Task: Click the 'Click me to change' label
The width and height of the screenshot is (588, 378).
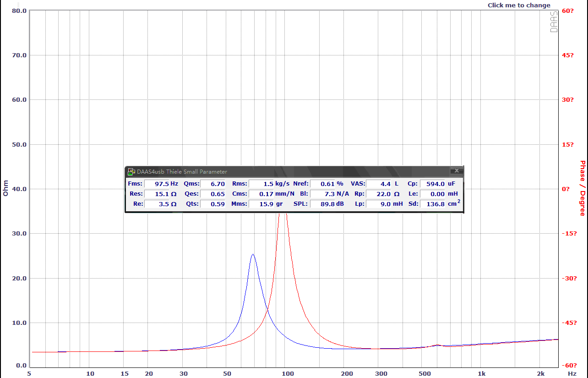Action: [x=519, y=5]
